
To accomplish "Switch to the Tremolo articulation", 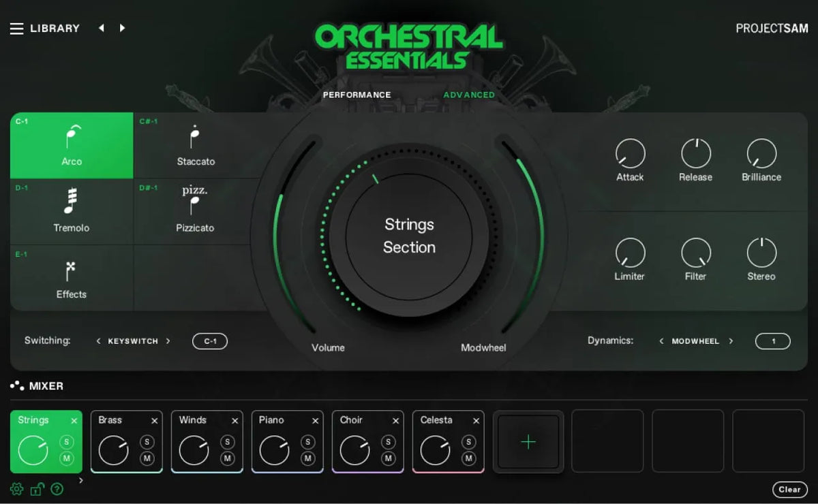I will pyautogui.click(x=71, y=211).
